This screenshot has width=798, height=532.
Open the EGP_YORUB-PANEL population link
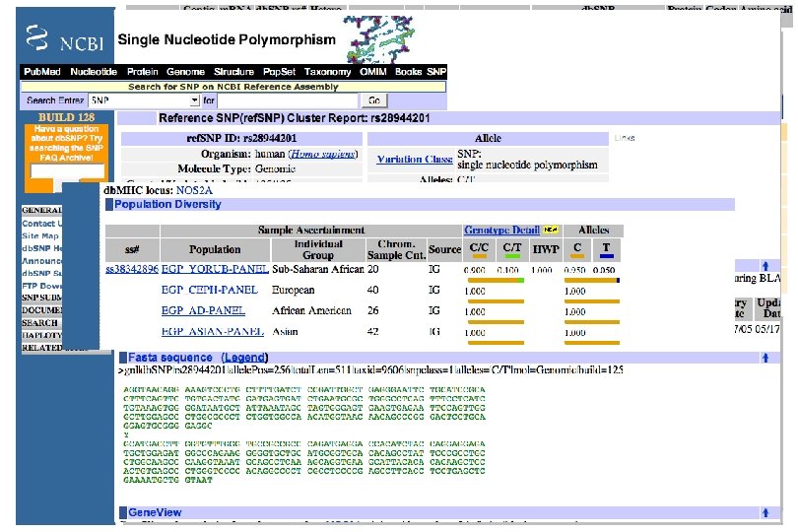(x=215, y=269)
